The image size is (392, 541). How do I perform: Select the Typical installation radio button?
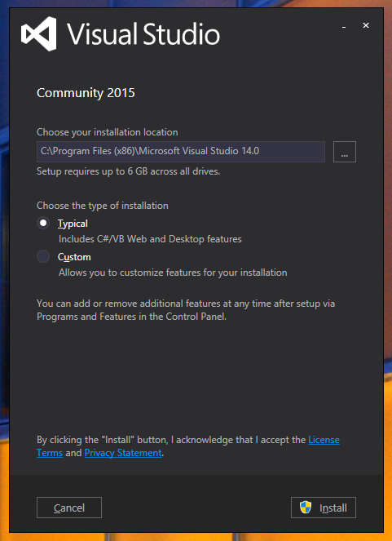(43, 224)
